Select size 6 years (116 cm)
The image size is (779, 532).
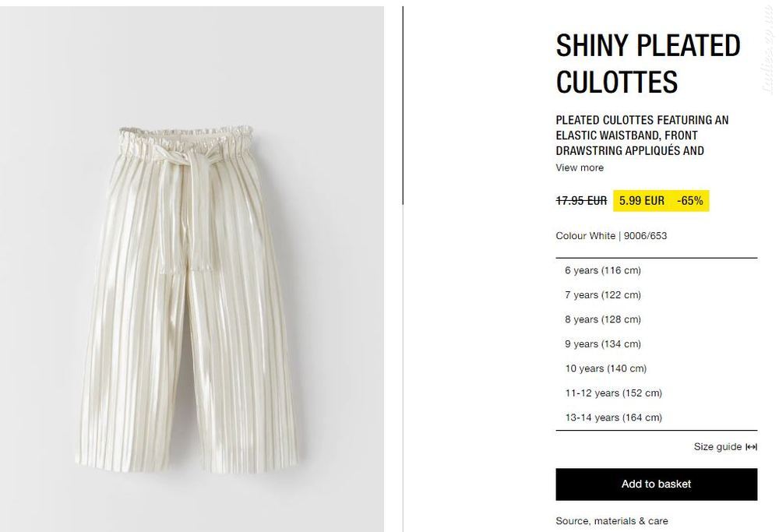[656, 271]
